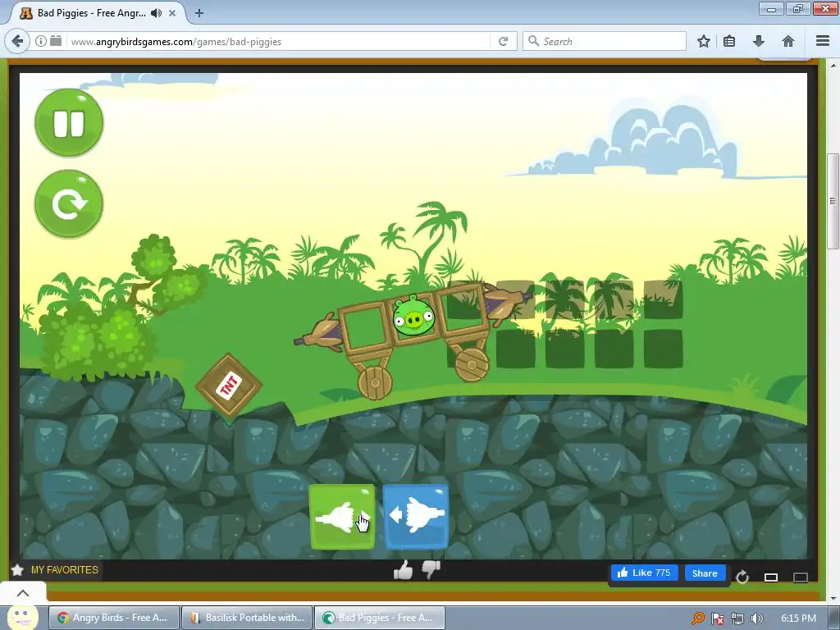Reload the page from the address bar
Screen dimensions: 840x630
click(503, 41)
